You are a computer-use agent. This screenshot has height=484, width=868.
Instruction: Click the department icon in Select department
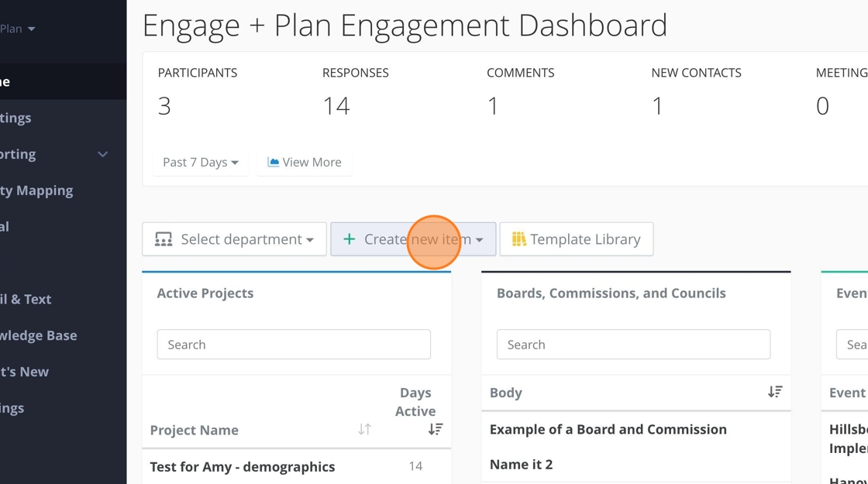[164, 239]
